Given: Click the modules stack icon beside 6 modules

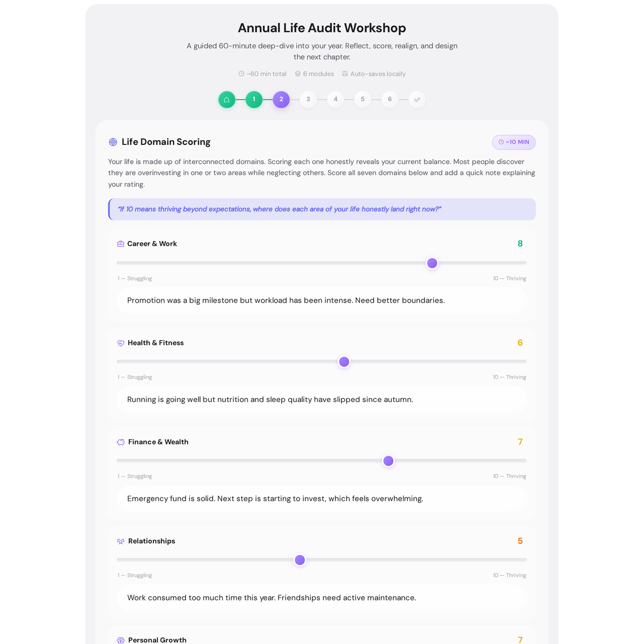Looking at the screenshot, I should [297, 74].
